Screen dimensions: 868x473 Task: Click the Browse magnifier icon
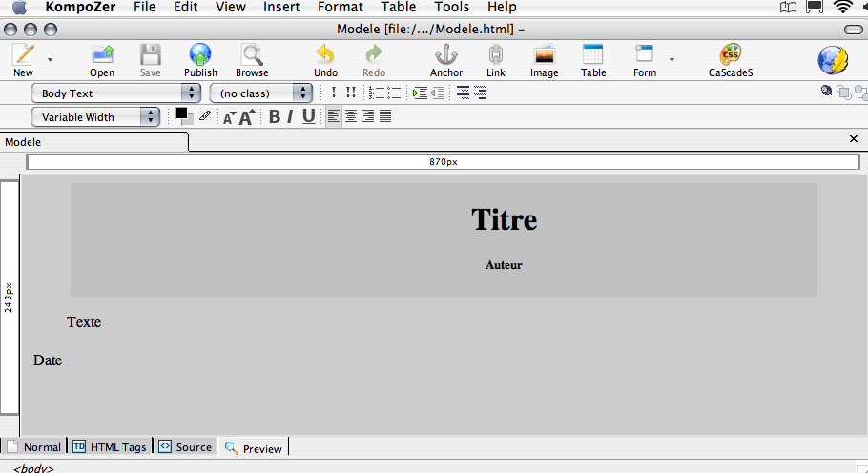[252, 54]
